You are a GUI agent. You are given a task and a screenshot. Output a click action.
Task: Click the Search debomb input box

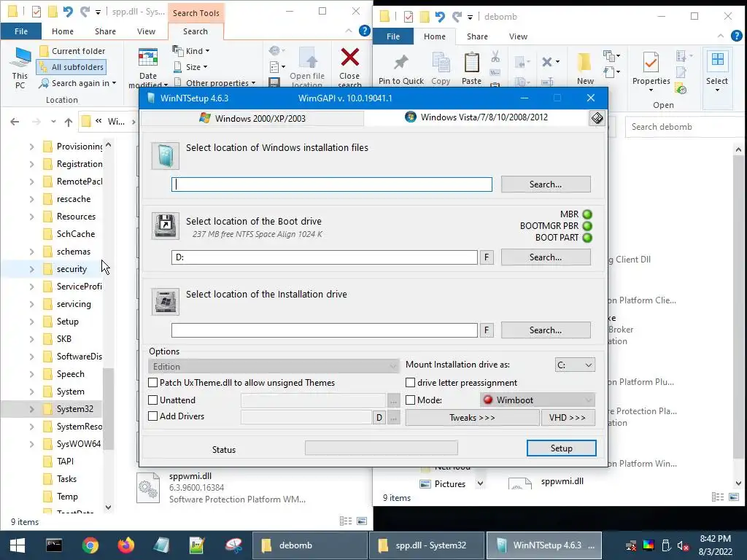point(686,127)
